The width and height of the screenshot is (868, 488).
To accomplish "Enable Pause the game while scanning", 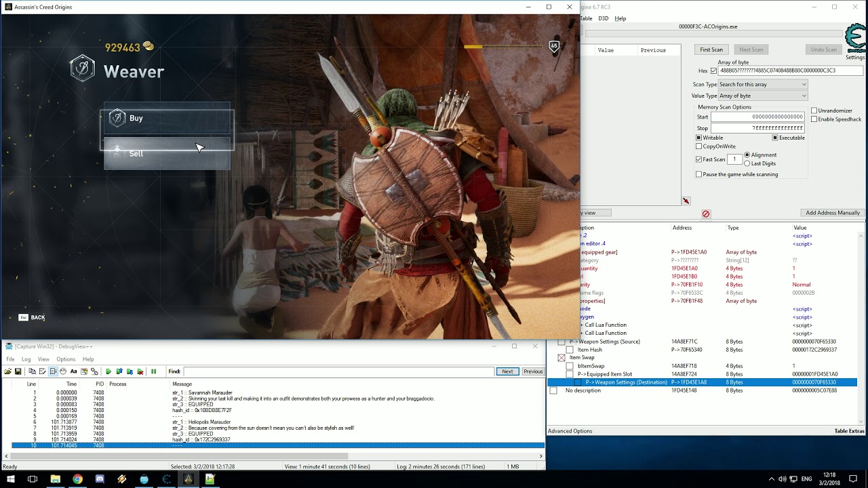I will pos(699,174).
